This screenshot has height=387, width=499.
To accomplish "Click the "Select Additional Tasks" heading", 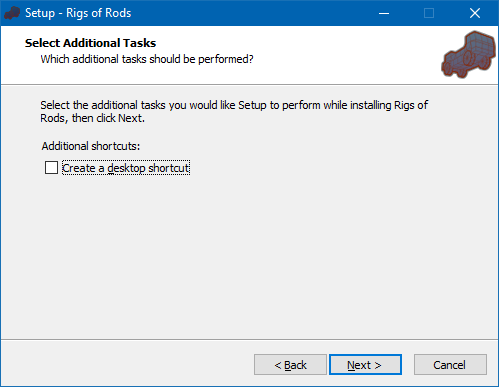I will tap(90, 43).
